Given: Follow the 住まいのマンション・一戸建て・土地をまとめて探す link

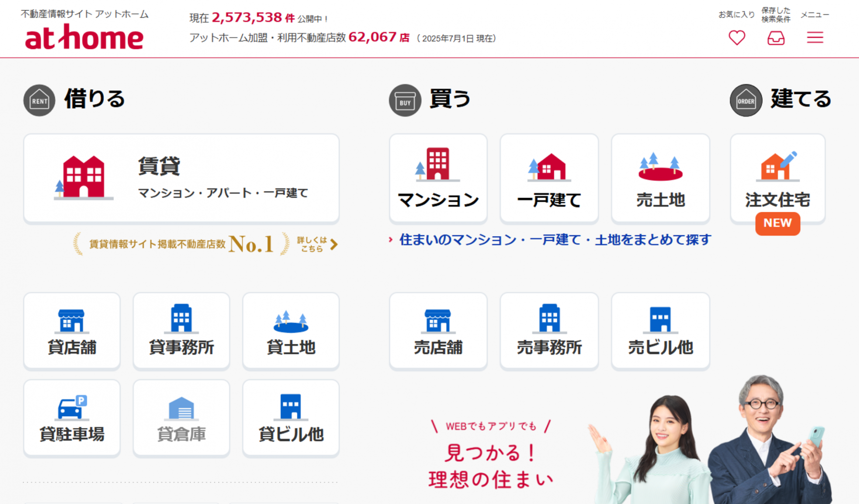Looking at the screenshot, I should click(x=555, y=240).
